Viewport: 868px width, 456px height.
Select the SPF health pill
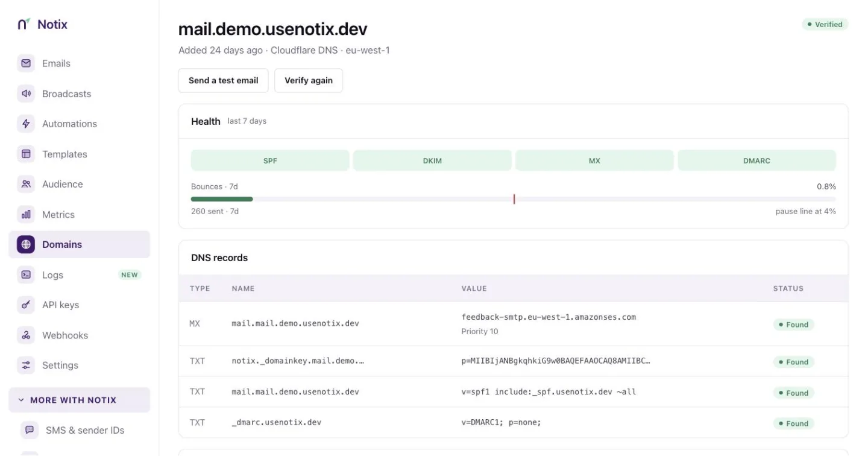(270, 160)
